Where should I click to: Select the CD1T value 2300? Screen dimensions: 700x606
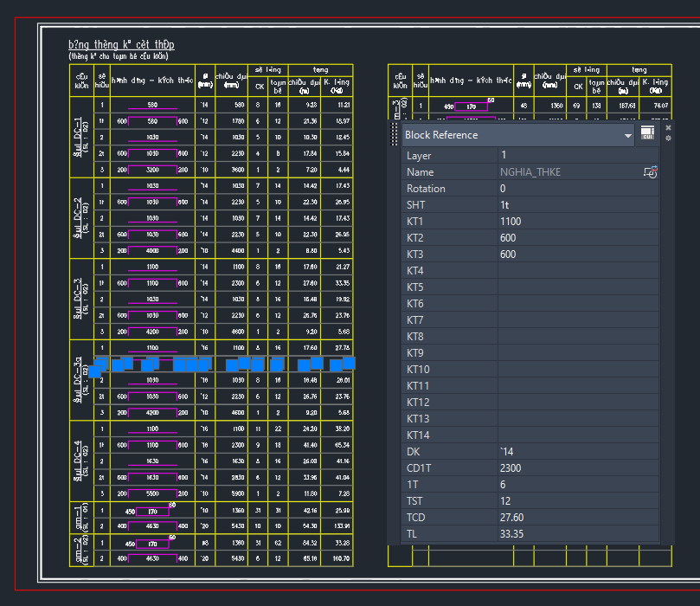coord(577,468)
